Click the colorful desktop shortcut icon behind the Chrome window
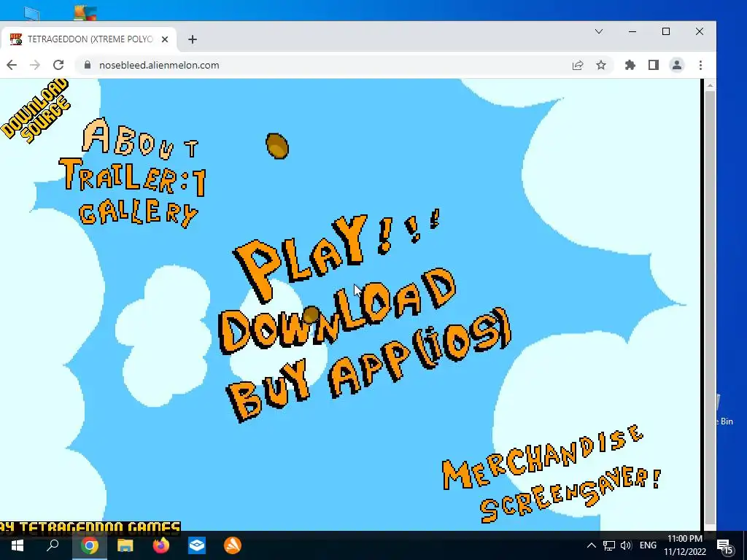This screenshot has height=560, width=747. [x=85, y=13]
